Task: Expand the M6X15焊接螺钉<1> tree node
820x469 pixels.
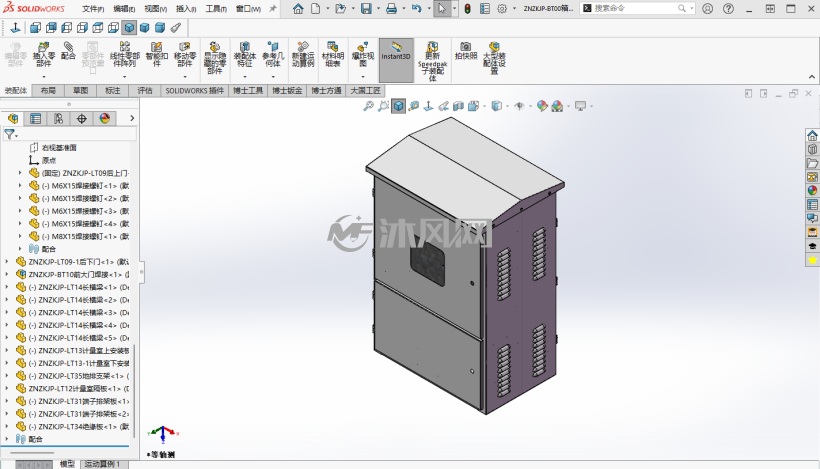Action: pos(20,186)
